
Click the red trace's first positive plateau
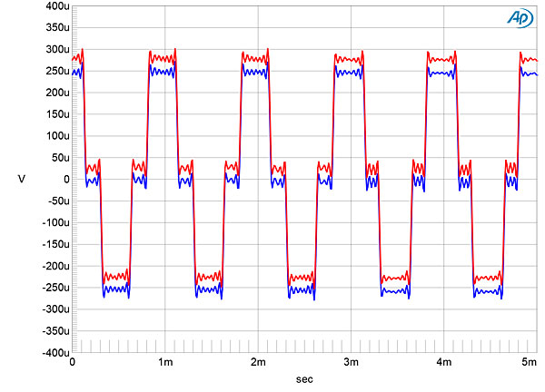coord(162,59)
